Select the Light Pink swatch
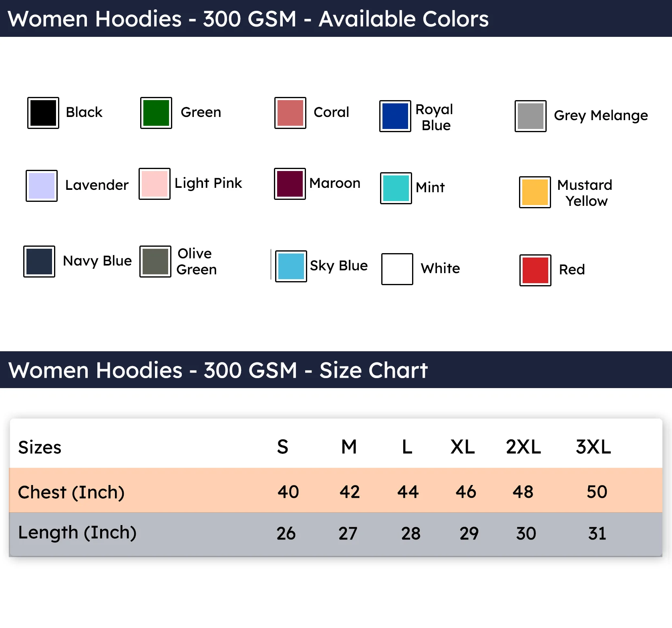The width and height of the screenshot is (672, 628). [155, 184]
